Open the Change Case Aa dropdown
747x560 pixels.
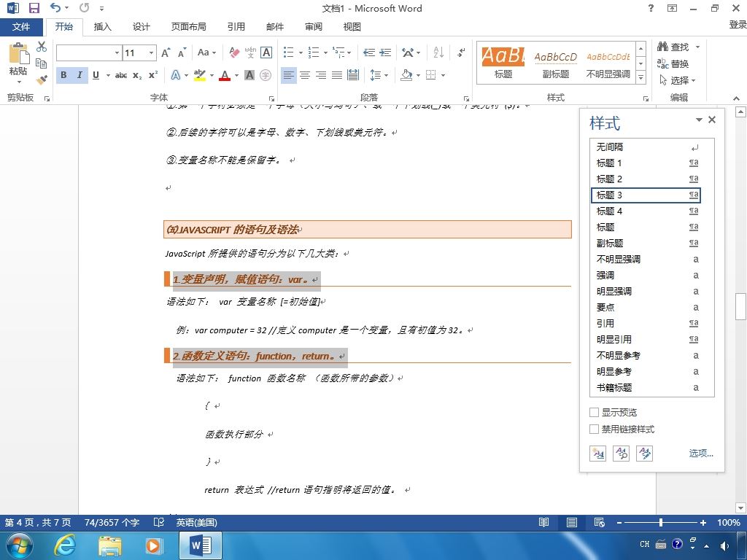(206, 52)
